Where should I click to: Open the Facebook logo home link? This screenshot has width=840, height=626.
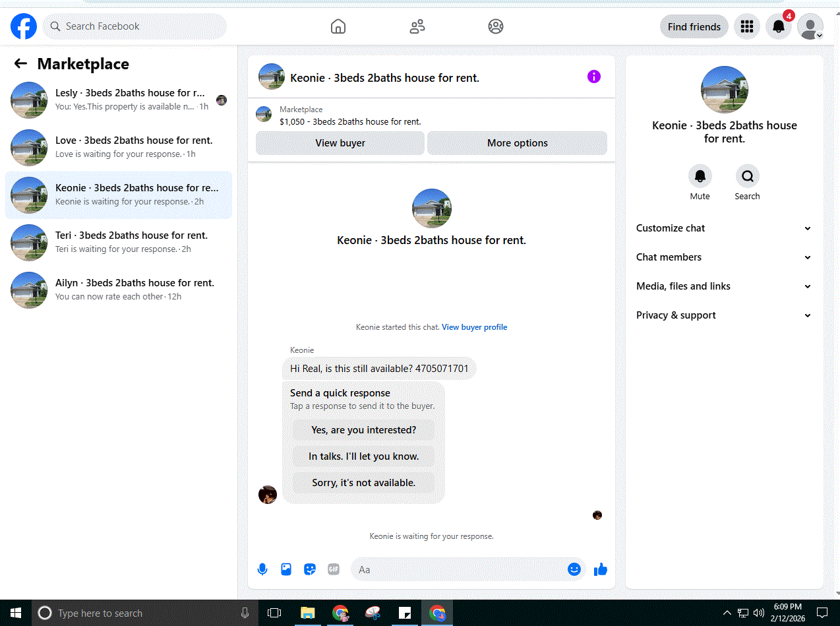pos(24,26)
